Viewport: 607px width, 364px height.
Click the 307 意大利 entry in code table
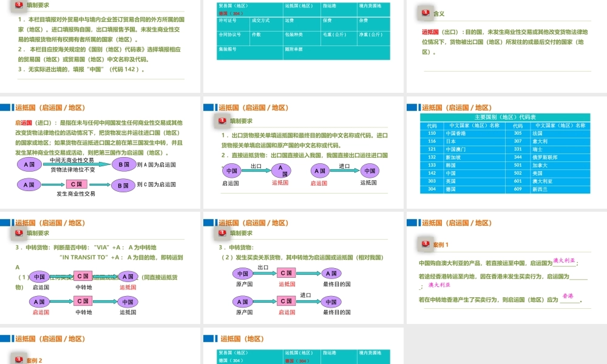(x=548, y=141)
